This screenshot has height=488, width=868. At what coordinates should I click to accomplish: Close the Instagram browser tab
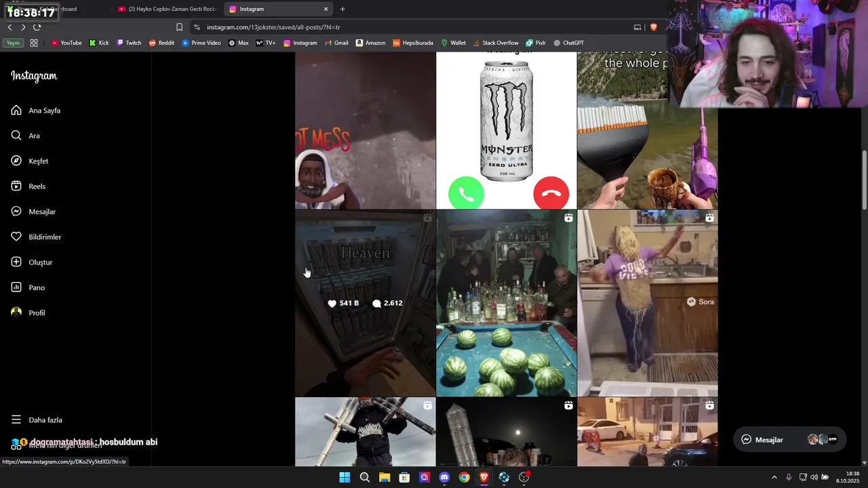[325, 9]
